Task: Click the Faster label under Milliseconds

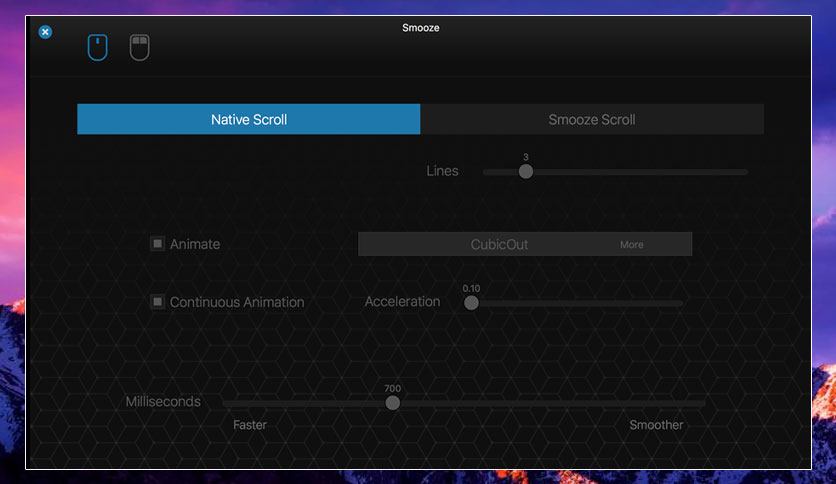Action: 250,425
